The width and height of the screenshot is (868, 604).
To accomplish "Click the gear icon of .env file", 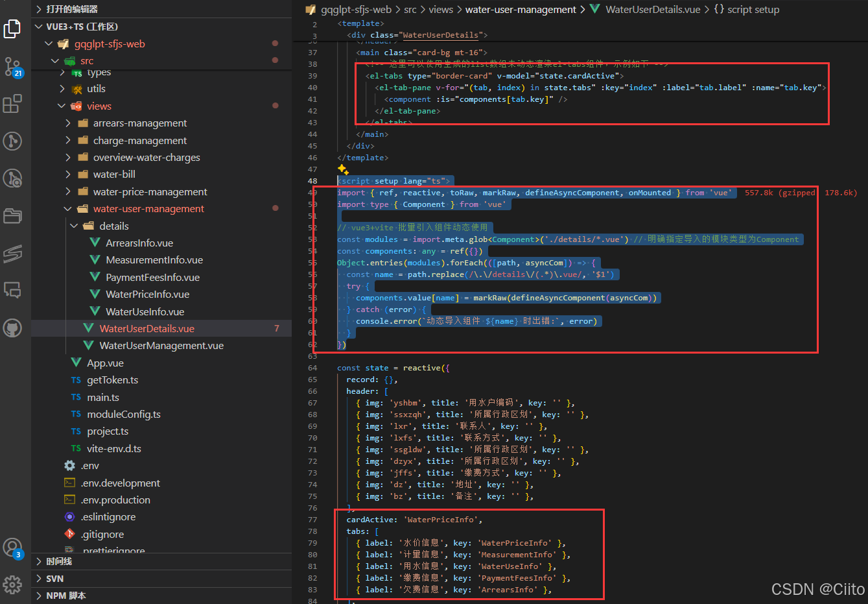I will pyautogui.click(x=70, y=465).
